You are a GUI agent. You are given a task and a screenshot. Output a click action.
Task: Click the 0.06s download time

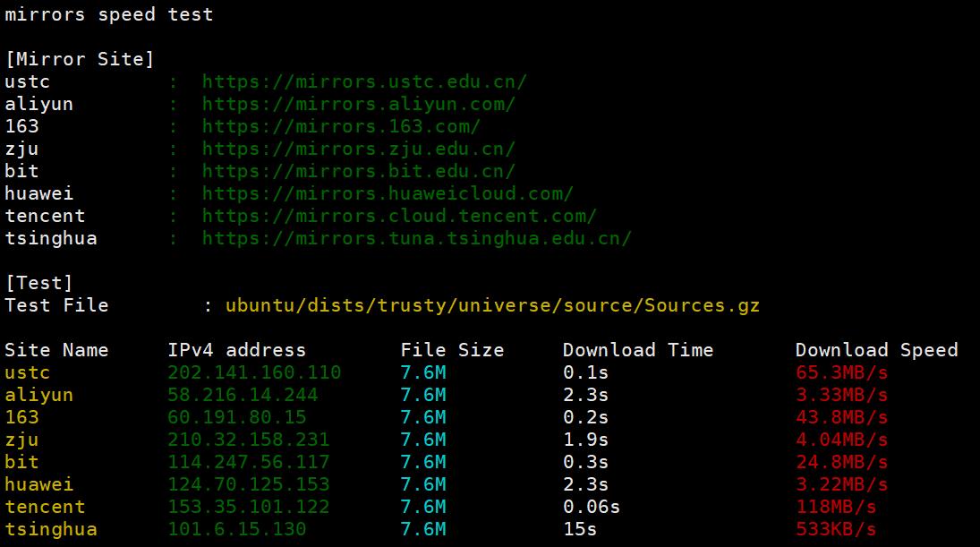(x=592, y=507)
